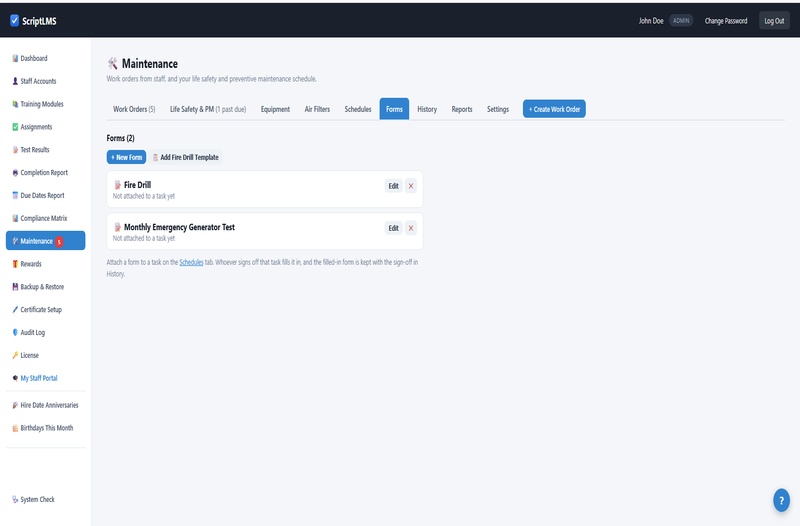Click the System Check stethoscope icon
This screenshot has width=800, height=526.
(15, 499)
